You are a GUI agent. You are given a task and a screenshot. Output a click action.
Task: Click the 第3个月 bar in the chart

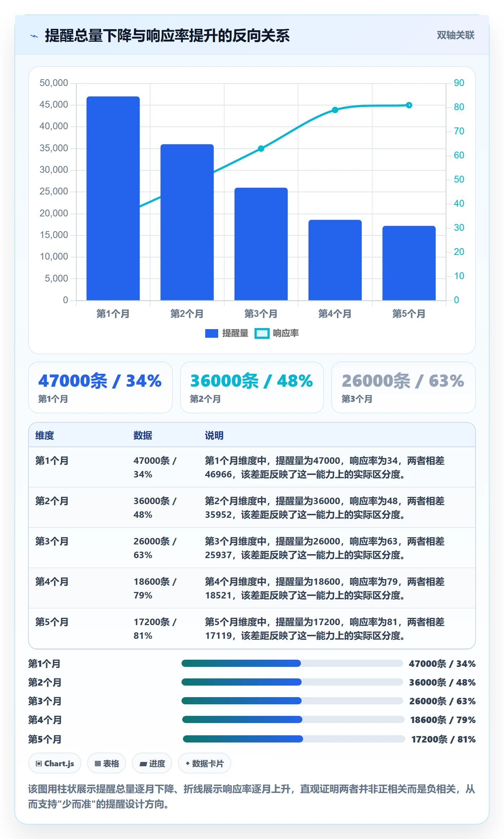(x=261, y=244)
